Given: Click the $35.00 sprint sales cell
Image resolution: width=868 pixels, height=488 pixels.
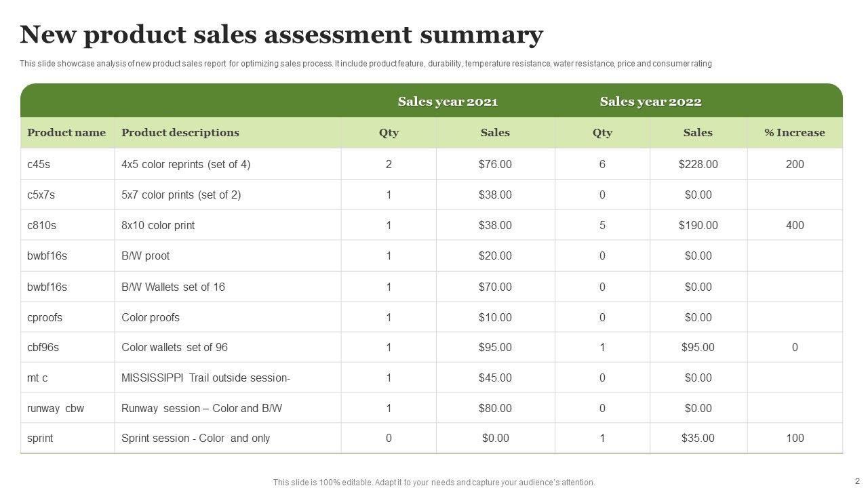Looking at the screenshot, I should pos(698,438).
